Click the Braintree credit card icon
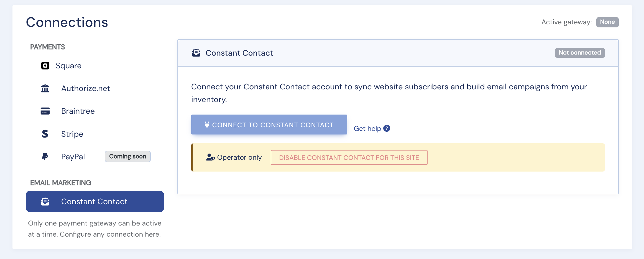644x259 pixels. 45,111
